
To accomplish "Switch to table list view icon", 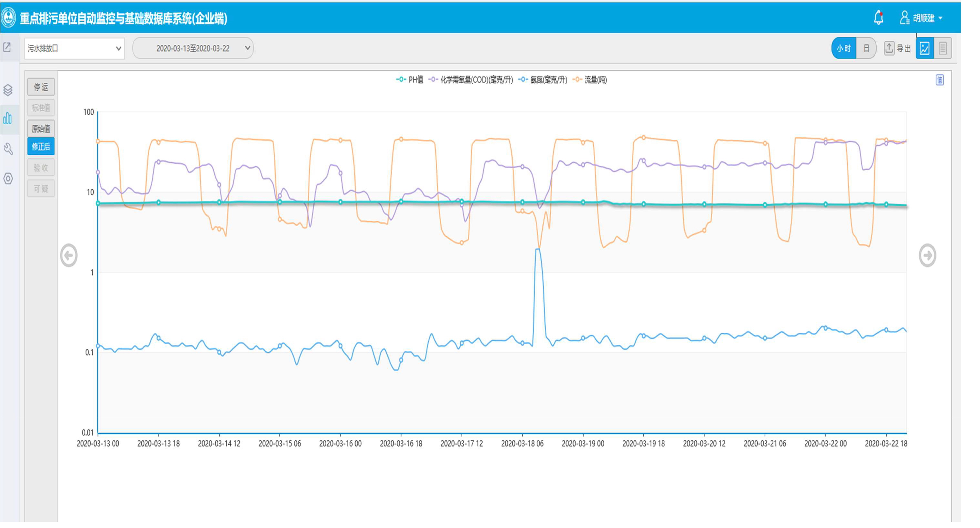I will [943, 48].
